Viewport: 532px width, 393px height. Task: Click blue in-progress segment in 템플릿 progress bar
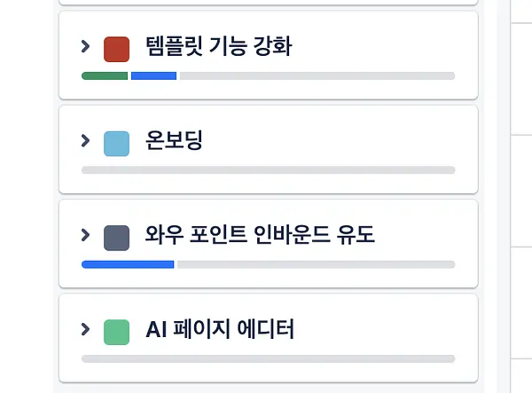(153, 75)
